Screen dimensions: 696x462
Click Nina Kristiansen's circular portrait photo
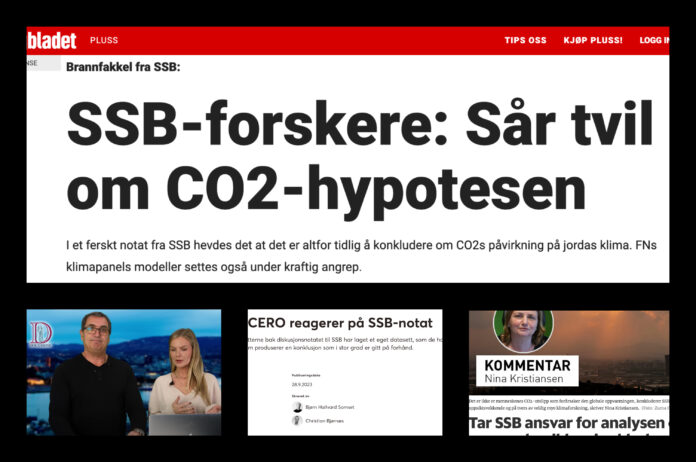tap(523, 330)
